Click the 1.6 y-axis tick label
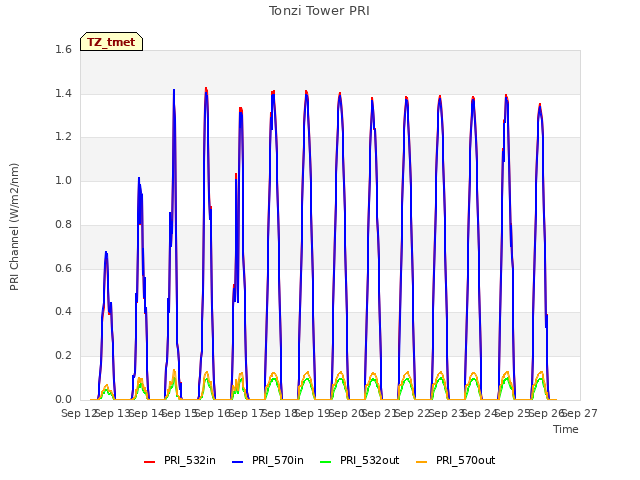This screenshot has width=640, height=480. (x=63, y=49)
